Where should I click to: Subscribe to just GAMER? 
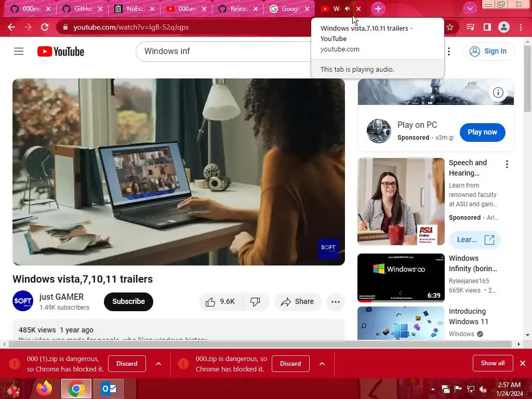129,302
